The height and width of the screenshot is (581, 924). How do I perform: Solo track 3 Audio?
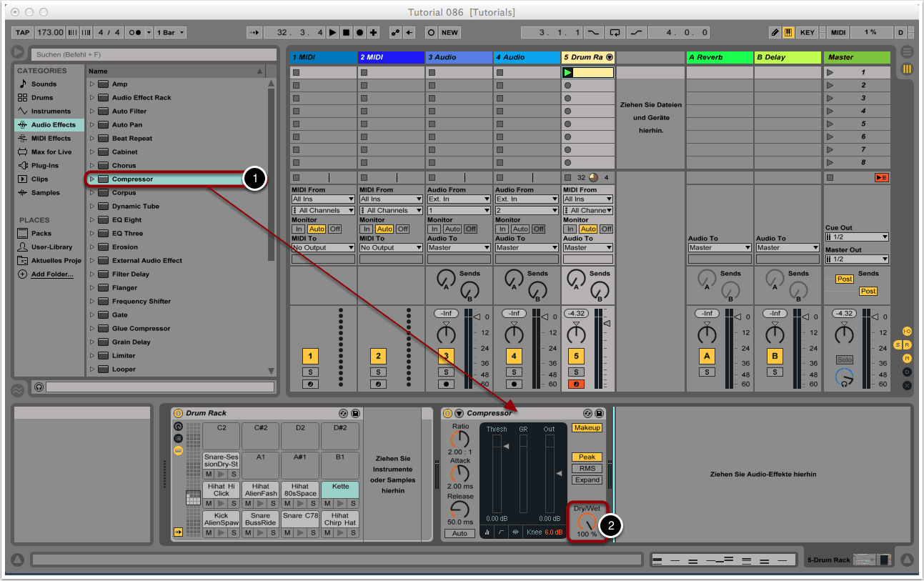pos(446,372)
